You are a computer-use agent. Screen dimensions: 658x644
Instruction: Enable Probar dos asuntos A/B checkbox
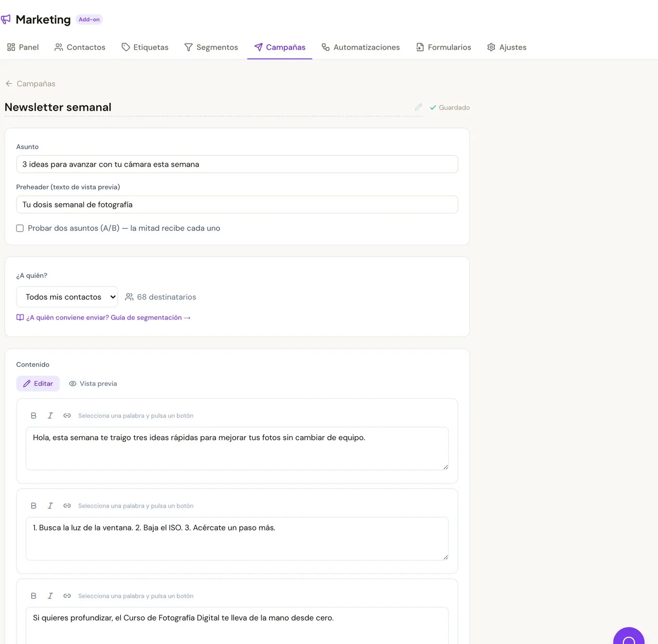(20, 228)
